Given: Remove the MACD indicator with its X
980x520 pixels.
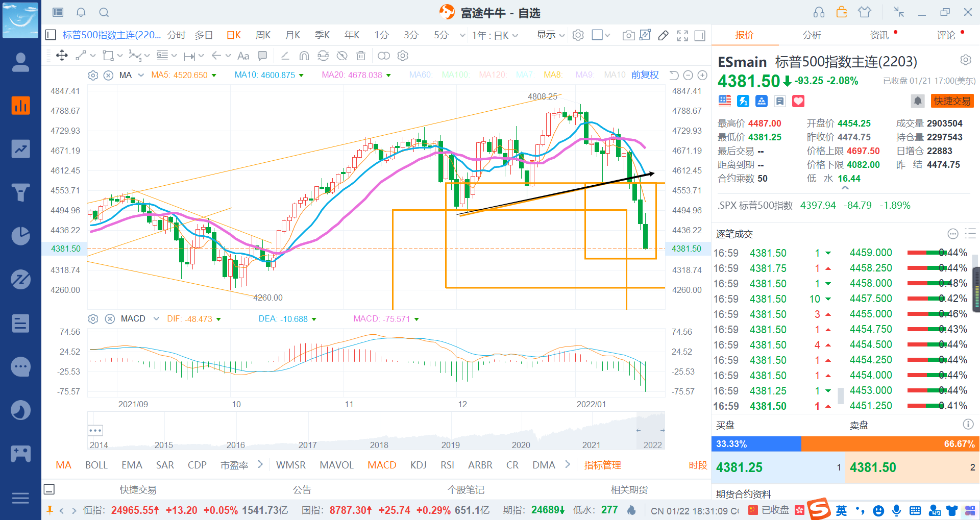Looking at the screenshot, I should (x=110, y=319).
